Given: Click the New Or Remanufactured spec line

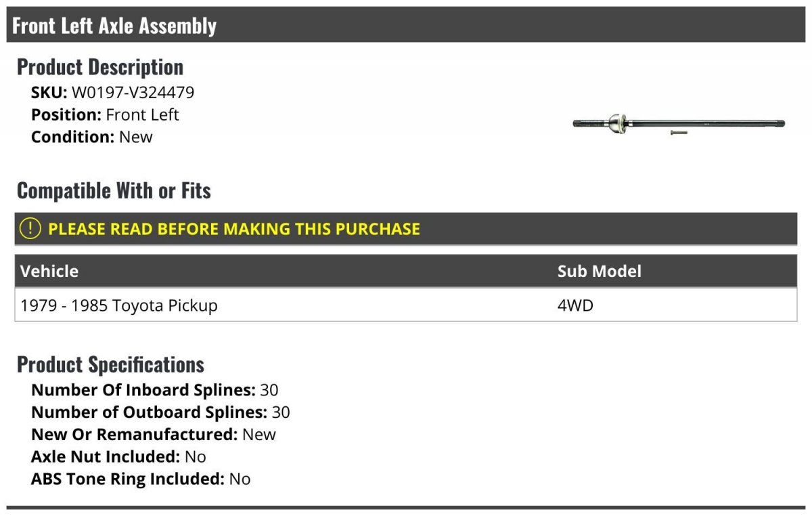Looking at the screenshot, I should 153,434.
